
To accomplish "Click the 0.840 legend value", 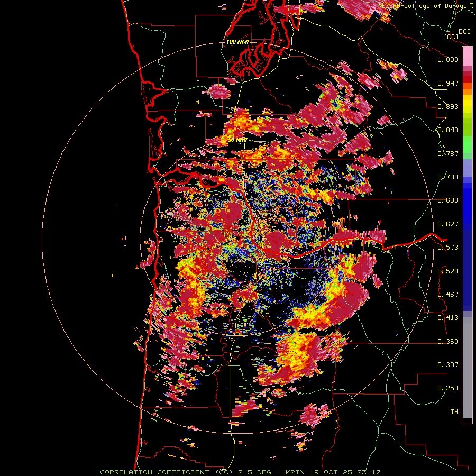I will point(448,130).
